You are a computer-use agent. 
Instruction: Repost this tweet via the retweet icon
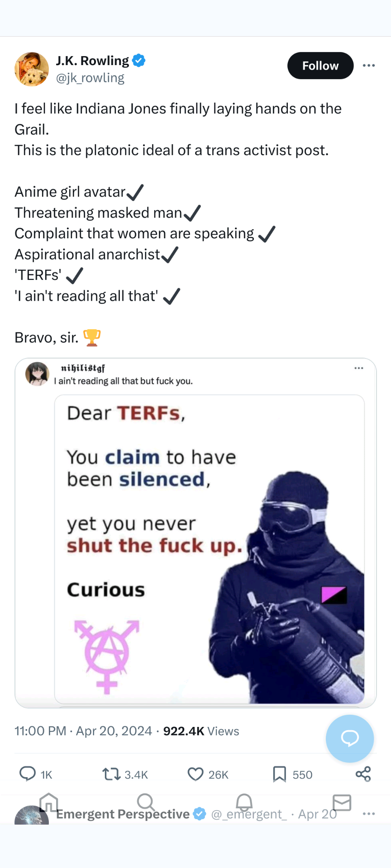(111, 774)
